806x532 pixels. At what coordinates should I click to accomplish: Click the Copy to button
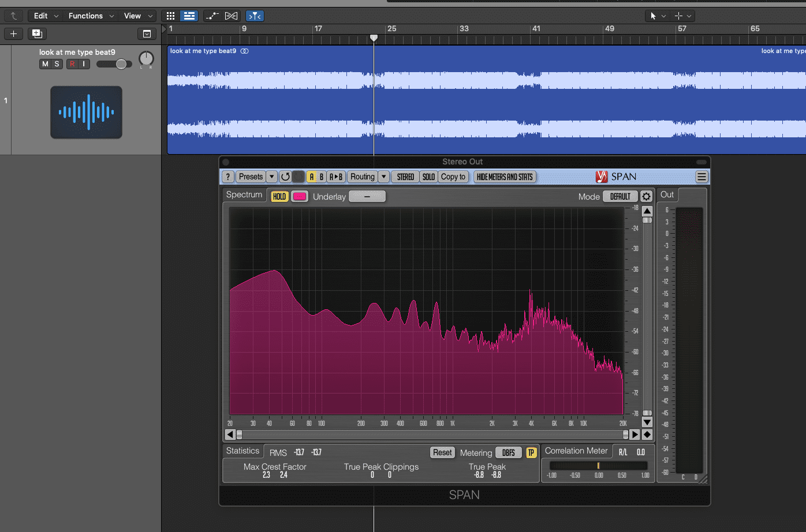pos(453,177)
